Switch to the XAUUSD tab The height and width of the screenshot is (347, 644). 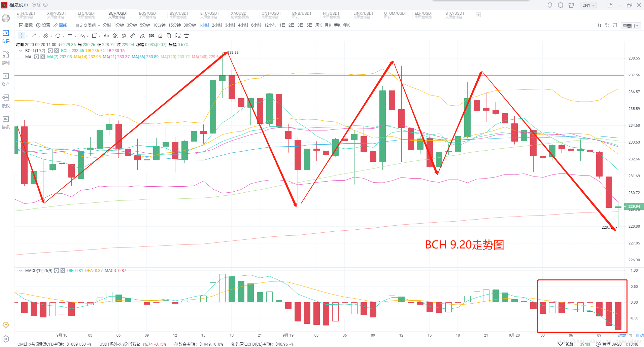(240, 15)
